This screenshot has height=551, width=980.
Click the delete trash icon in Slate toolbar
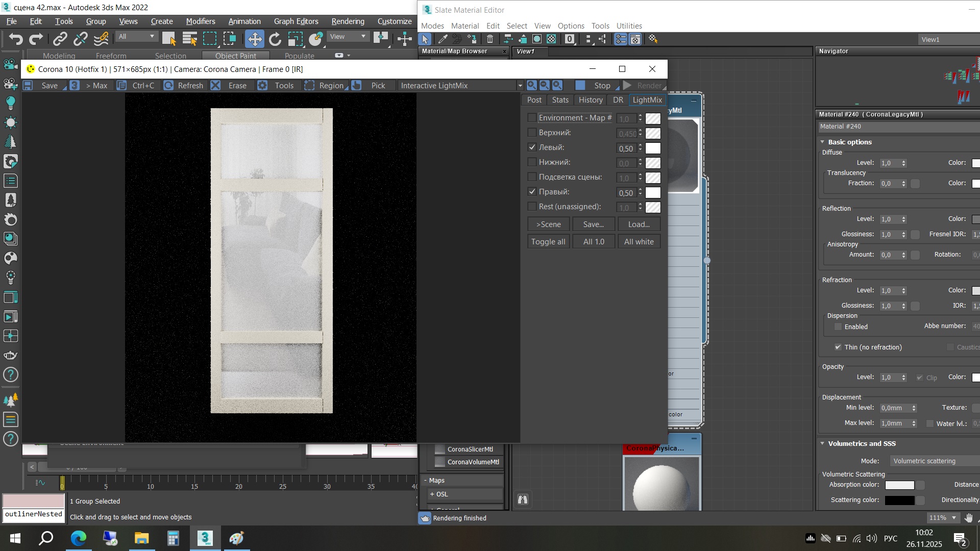[489, 39]
